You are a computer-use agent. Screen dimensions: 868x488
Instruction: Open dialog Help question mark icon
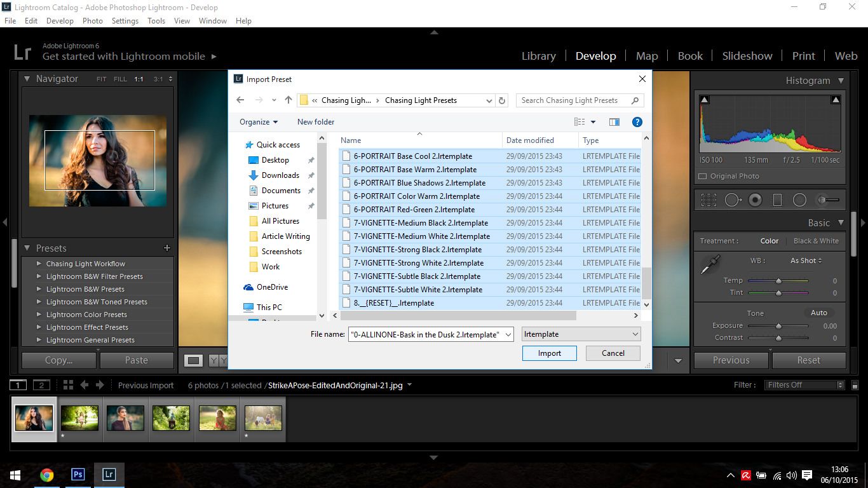point(637,122)
